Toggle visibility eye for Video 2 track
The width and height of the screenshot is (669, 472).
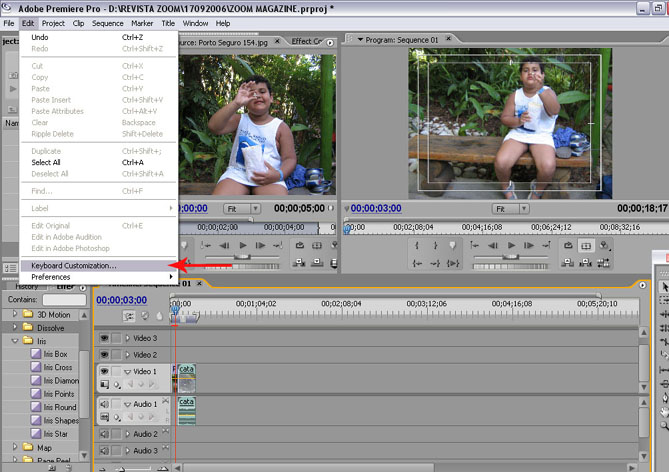point(104,355)
